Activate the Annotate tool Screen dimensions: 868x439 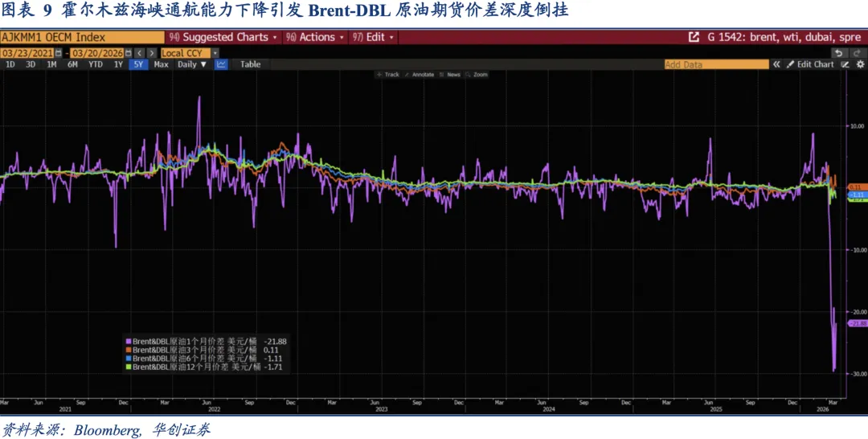[419, 74]
